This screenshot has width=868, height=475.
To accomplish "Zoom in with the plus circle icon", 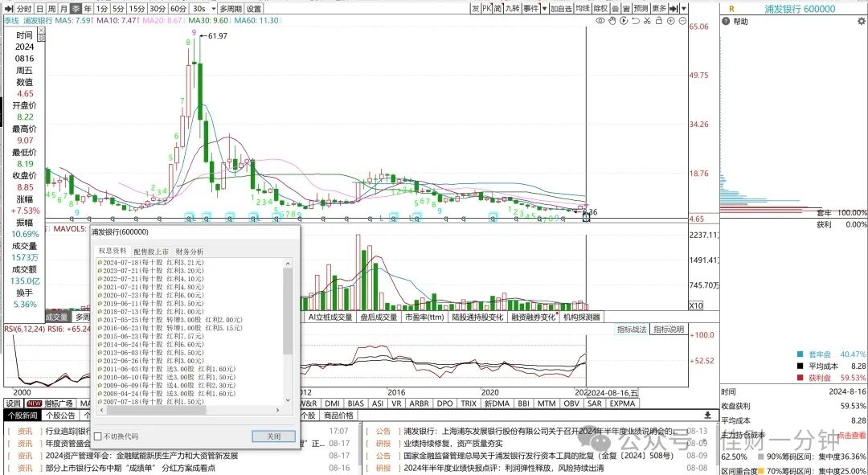I will (670, 21).
